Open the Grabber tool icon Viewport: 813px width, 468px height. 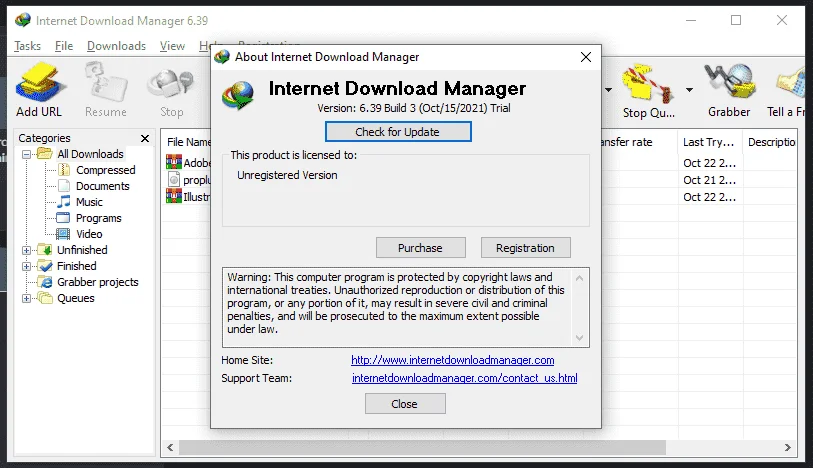(x=729, y=83)
